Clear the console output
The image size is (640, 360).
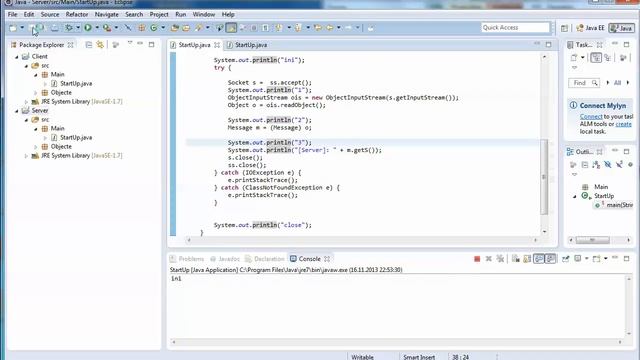coord(516,259)
